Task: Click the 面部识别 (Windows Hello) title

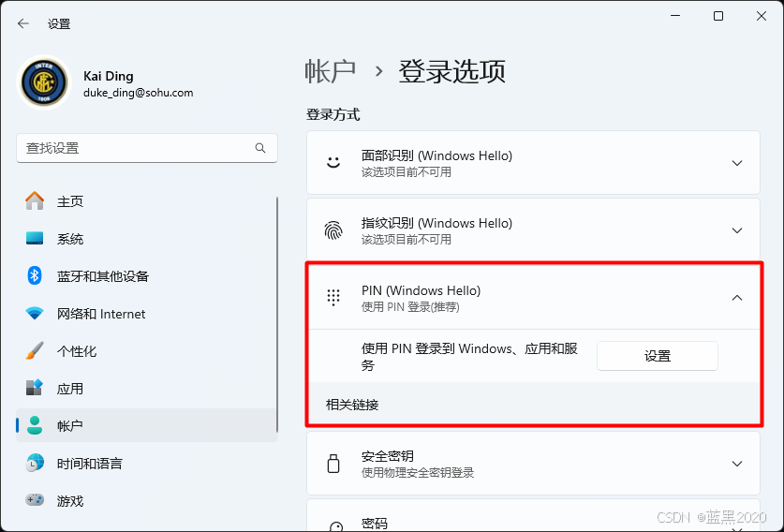Action: tap(436, 155)
